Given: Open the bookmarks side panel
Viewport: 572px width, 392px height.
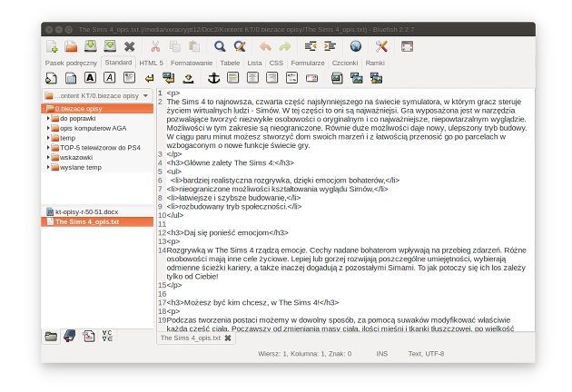Looking at the screenshot, I should coord(69,336).
